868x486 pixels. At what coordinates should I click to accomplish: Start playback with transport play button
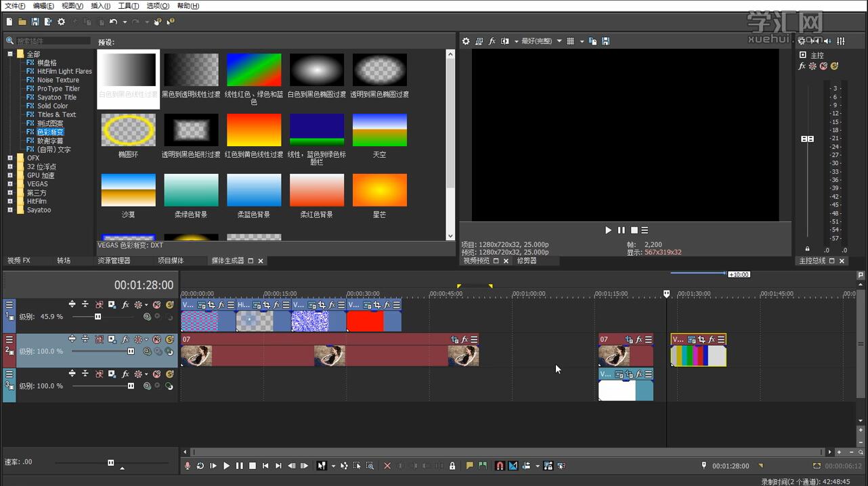pyautogui.click(x=227, y=466)
